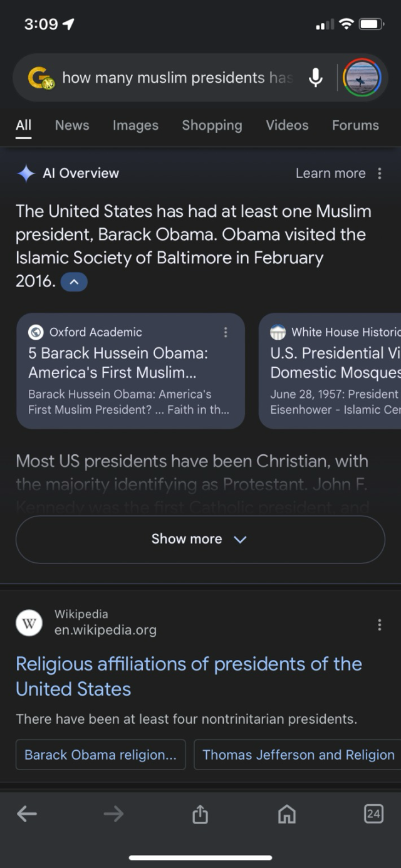Tap the share icon in bottom toolbar
The width and height of the screenshot is (401, 868).
coord(199,813)
